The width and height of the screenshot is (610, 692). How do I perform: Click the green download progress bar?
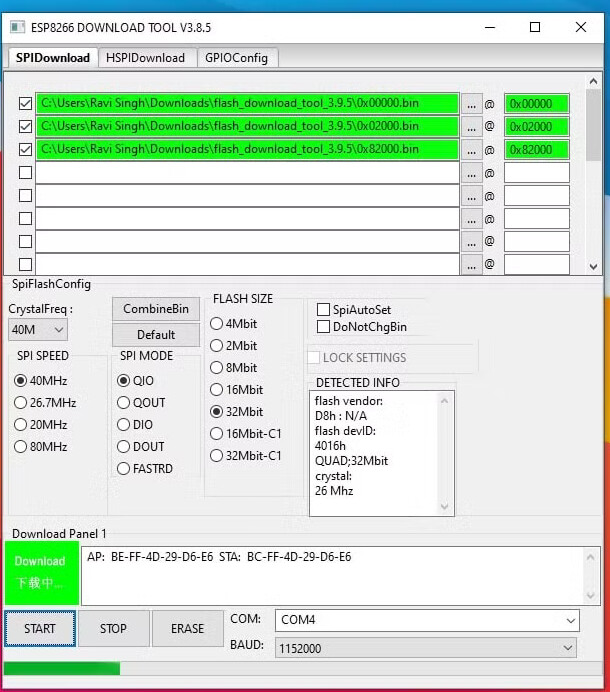[62, 668]
